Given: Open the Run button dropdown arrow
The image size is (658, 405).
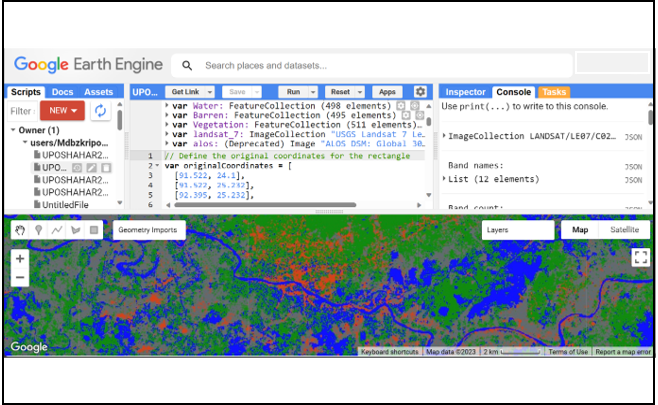Looking at the screenshot, I should tap(313, 92).
